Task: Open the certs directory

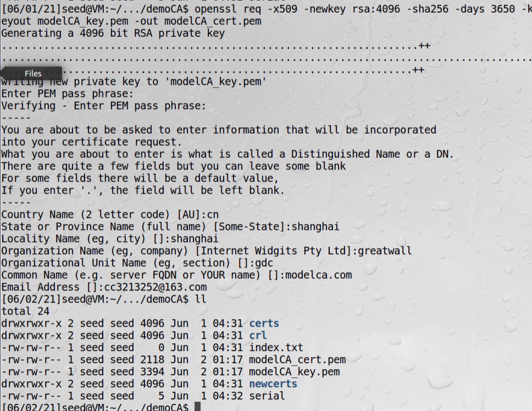Action: (x=264, y=323)
